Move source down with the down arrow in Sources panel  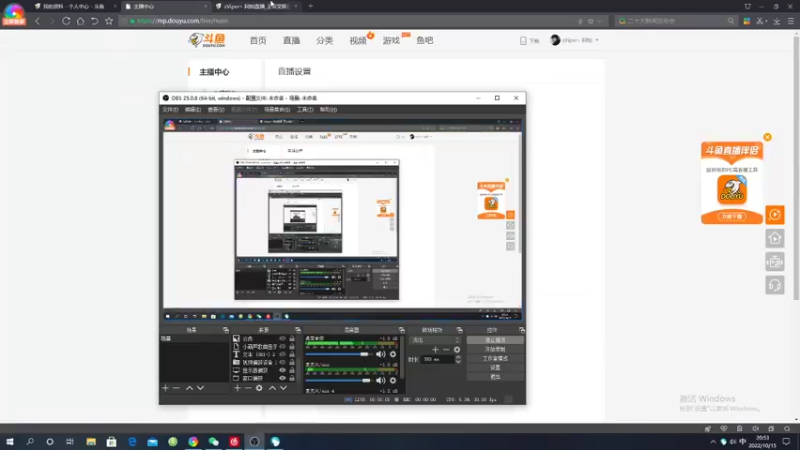pyautogui.click(x=283, y=388)
